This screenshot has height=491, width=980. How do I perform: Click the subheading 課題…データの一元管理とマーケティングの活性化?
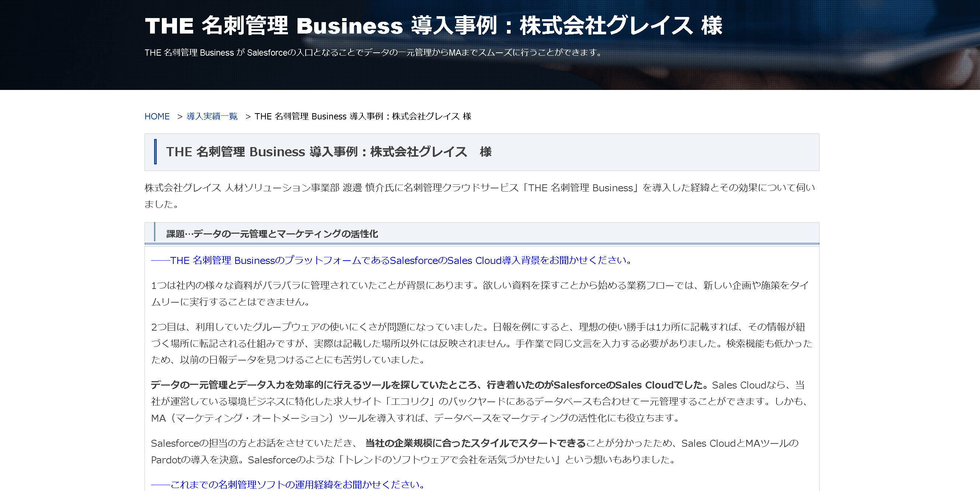pyautogui.click(x=272, y=234)
